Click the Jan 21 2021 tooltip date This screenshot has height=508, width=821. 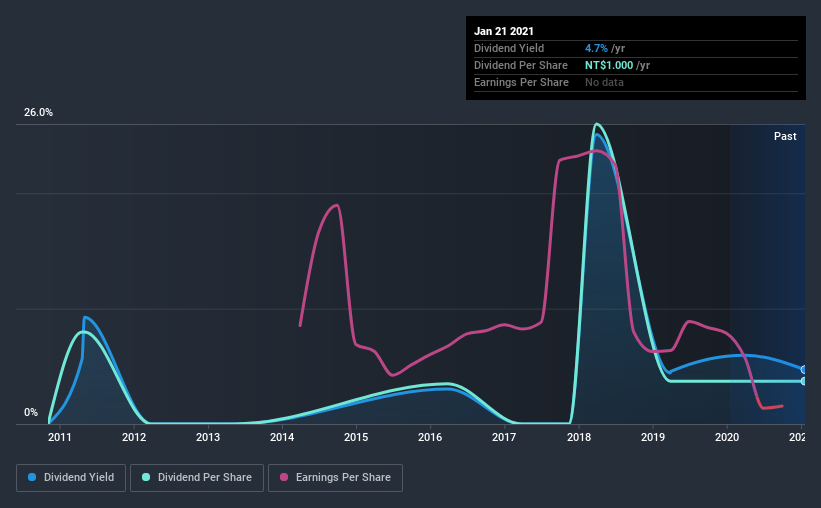point(504,31)
